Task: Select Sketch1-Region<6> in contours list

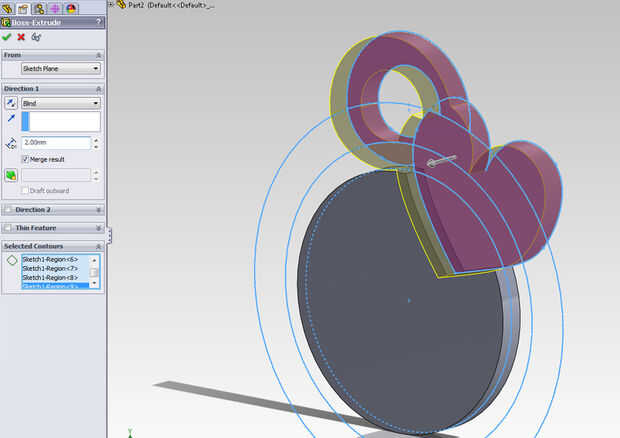Action: pyautogui.click(x=50, y=259)
